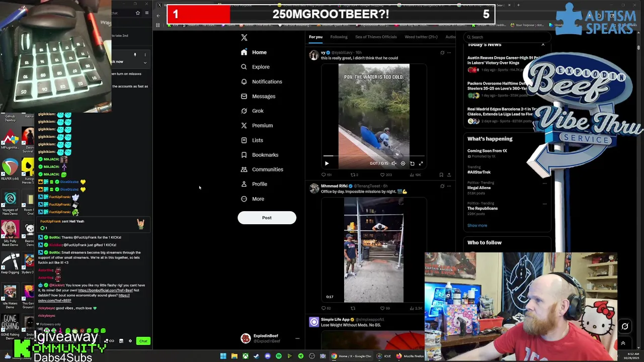
Task: Click the Lists icon in sidebar
Action: (244, 140)
